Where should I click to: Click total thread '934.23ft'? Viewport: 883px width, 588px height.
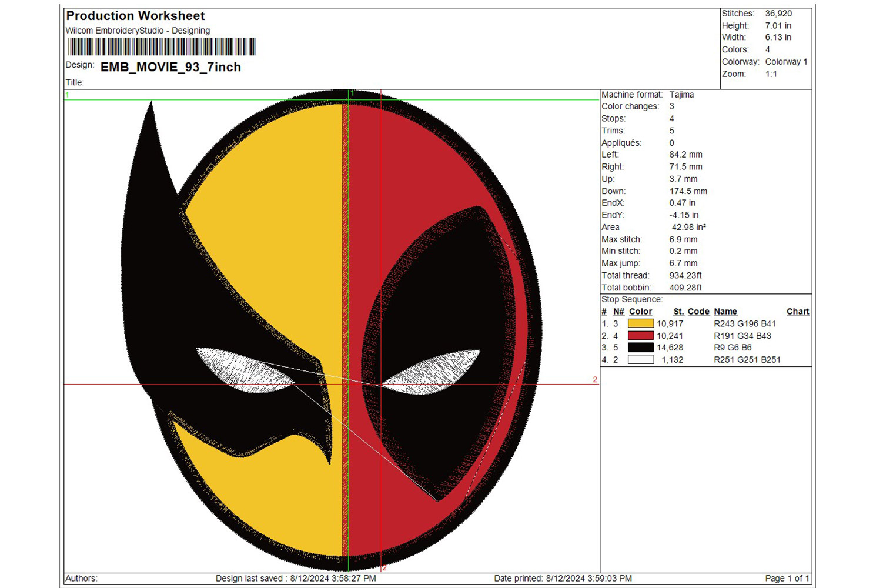point(685,275)
